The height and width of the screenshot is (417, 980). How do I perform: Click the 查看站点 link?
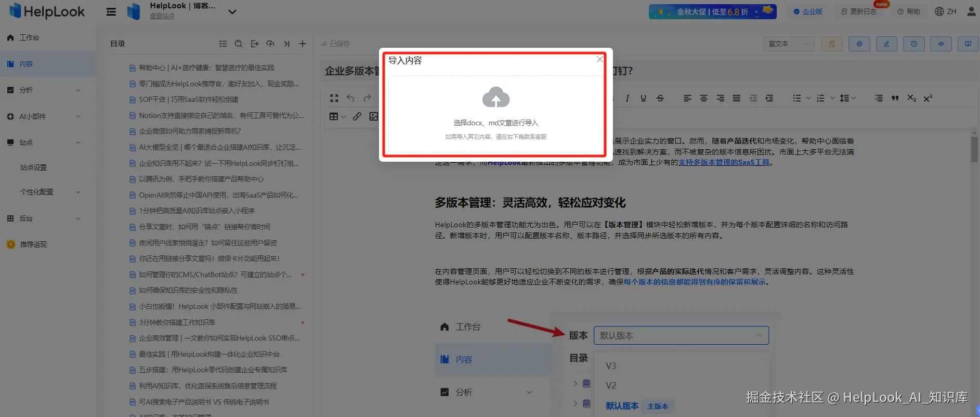(162, 16)
